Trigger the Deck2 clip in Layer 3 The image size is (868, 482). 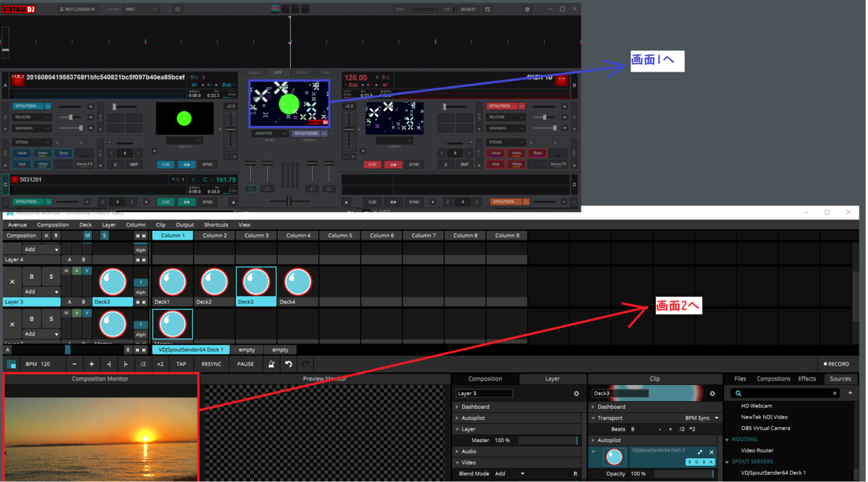(214, 282)
